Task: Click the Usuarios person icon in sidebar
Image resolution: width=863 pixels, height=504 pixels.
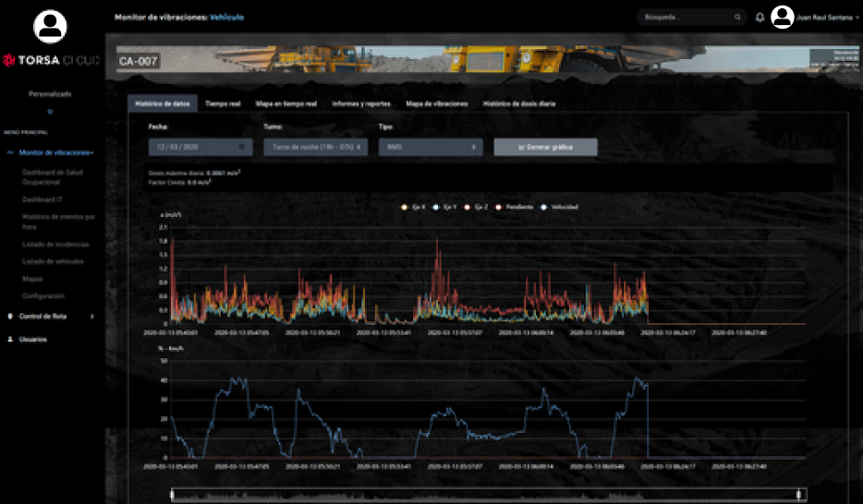Action: [x=9, y=339]
